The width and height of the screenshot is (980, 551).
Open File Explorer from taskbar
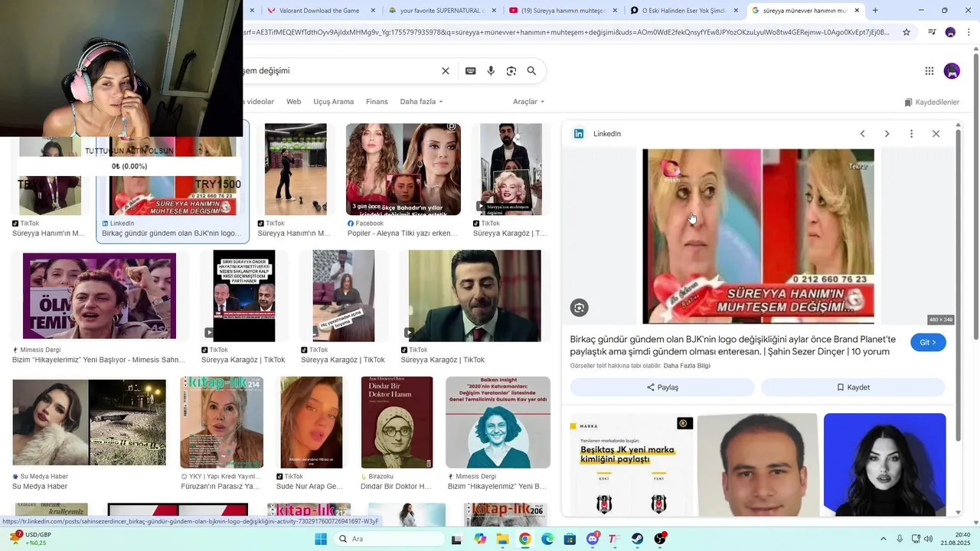coord(502,539)
